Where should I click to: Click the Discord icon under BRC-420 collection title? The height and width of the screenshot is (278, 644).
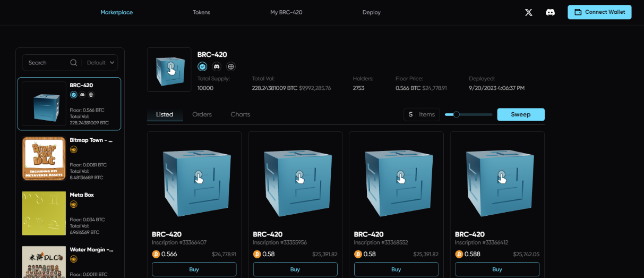217,66
